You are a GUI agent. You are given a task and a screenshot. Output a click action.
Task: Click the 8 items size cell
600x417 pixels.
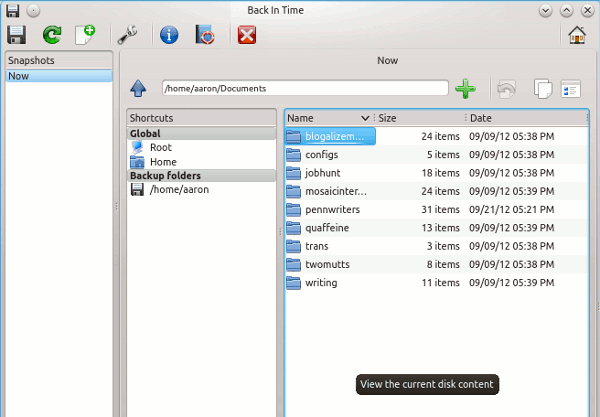[443, 264]
